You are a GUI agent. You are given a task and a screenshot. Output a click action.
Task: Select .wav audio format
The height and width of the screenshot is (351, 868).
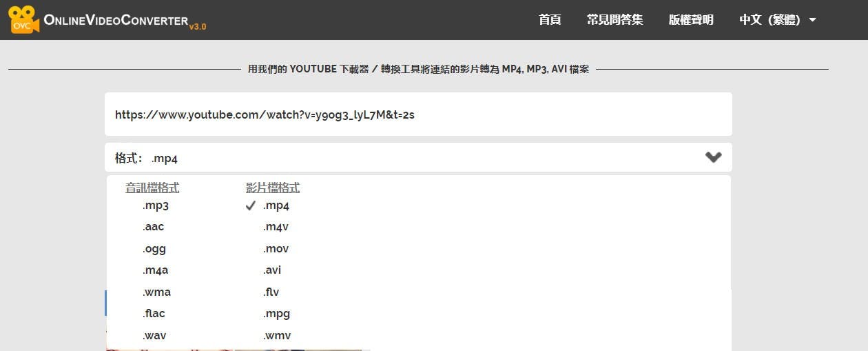tap(154, 336)
